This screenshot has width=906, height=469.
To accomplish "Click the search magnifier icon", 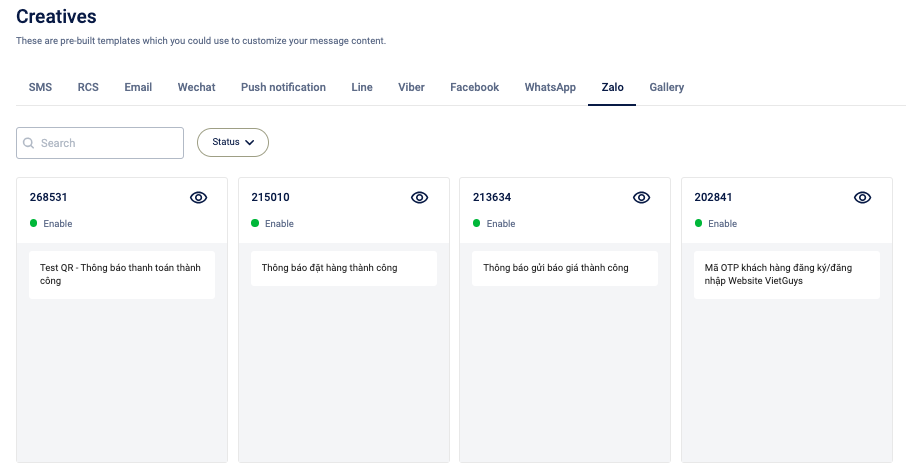I will [x=28, y=143].
